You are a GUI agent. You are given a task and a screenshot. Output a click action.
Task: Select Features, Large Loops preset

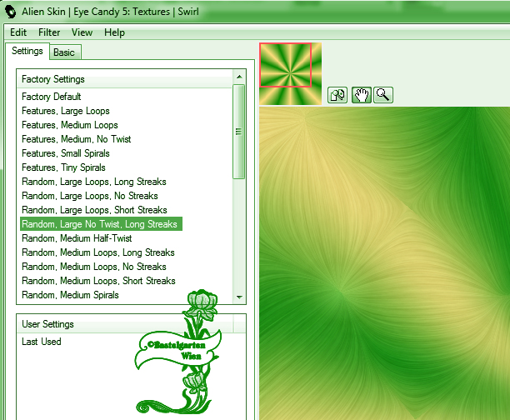[66, 111]
